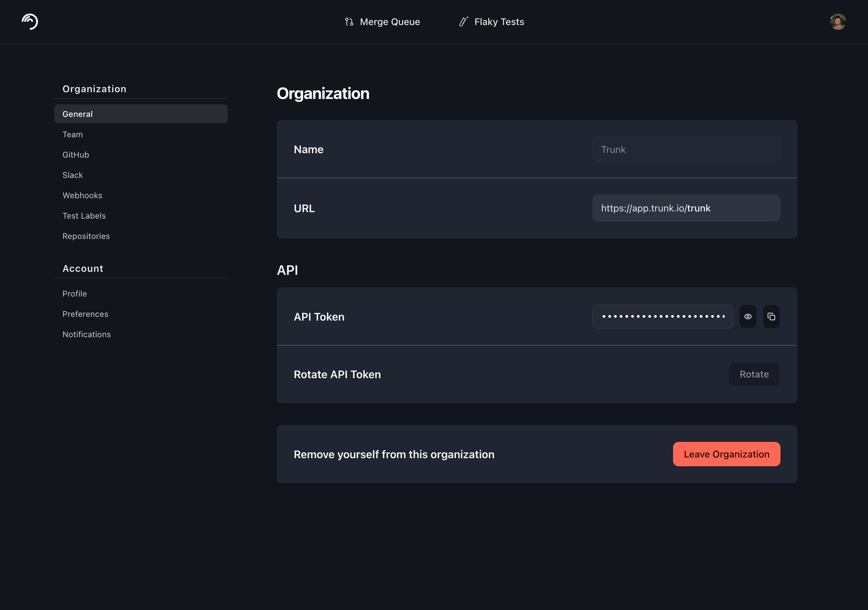
Task: Click the 'Organization' sidebar heading
Action: (x=95, y=89)
